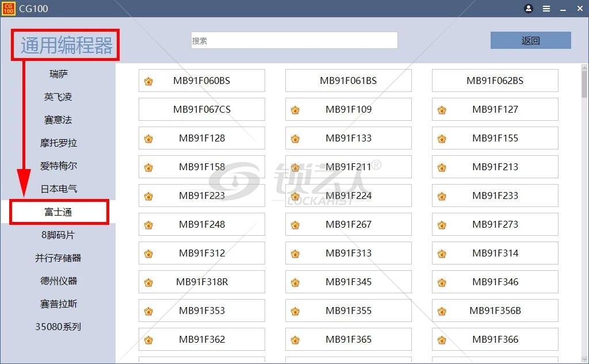Select 德州仪器 in the sidebar
Image resolution: width=589 pixels, height=364 pixels.
pos(58,281)
